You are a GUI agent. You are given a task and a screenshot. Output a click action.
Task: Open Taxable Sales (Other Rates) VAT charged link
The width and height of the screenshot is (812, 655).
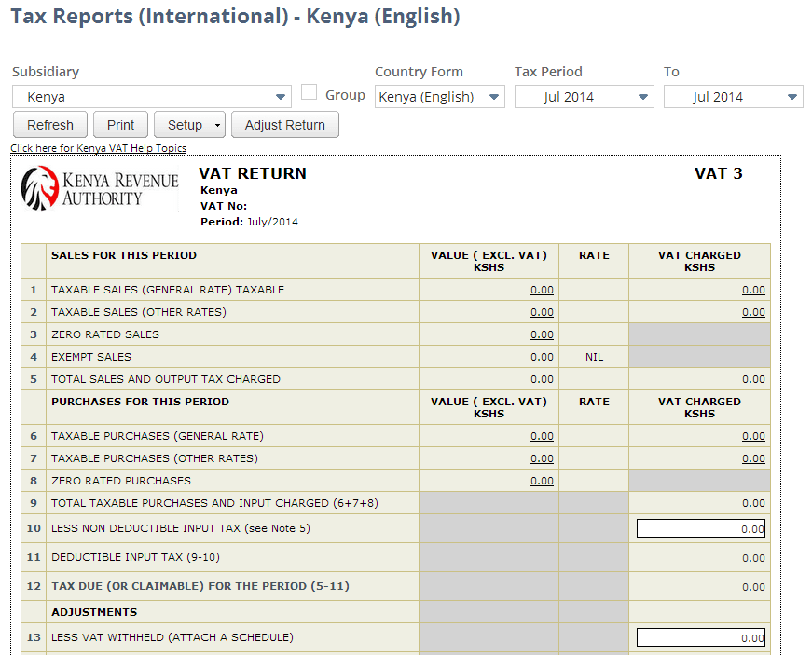(x=753, y=312)
